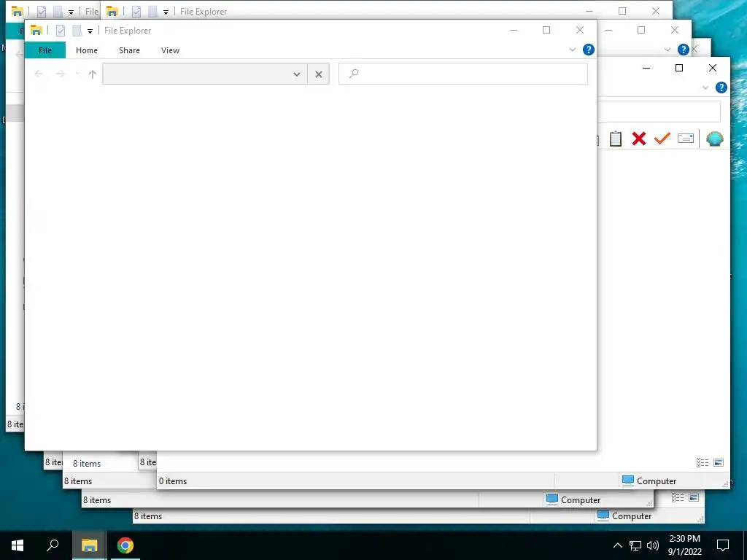The width and height of the screenshot is (747, 560).
Task: Switch to Large icons view in the 0 items window
Action: pyautogui.click(x=719, y=462)
